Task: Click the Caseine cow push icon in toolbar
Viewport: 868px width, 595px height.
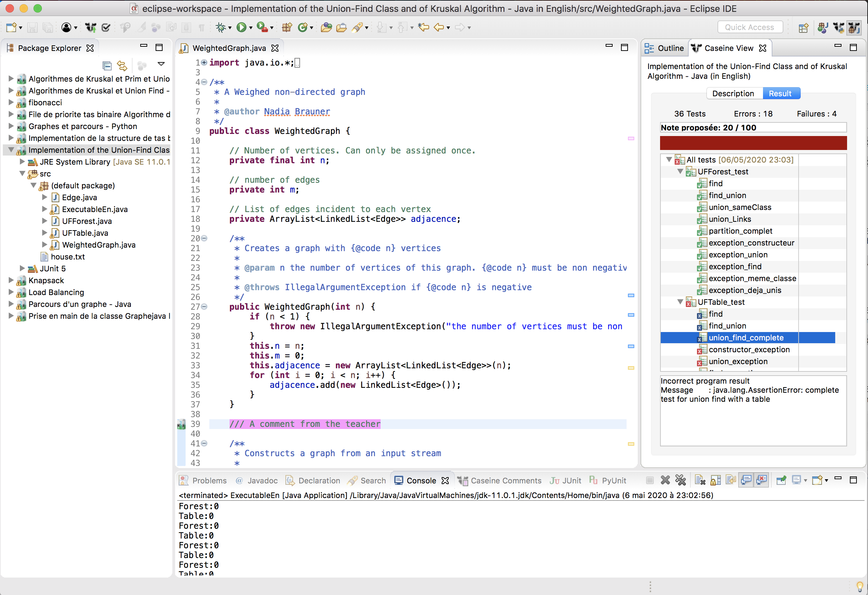Action: click(x=90, y=27)
